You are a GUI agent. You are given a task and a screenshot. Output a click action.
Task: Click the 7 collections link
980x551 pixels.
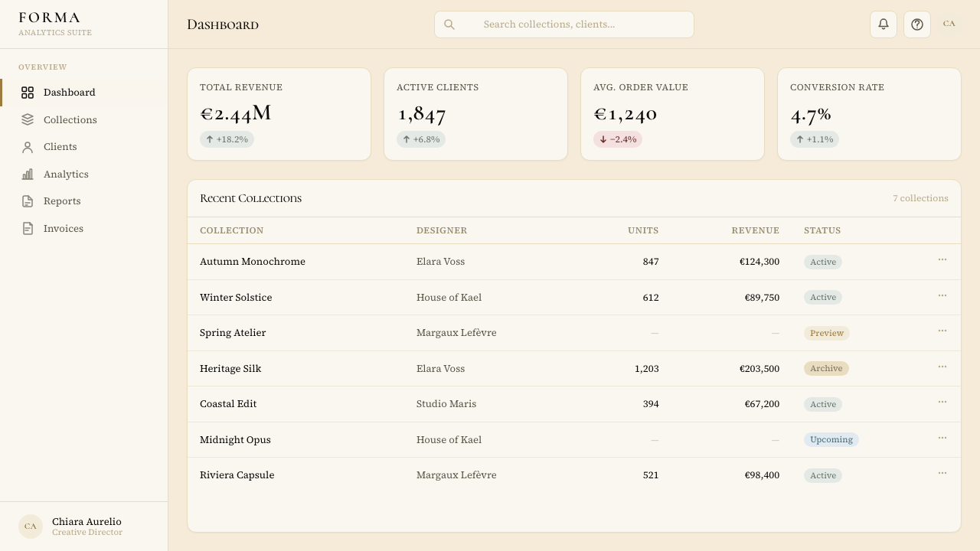pos(920,198)
